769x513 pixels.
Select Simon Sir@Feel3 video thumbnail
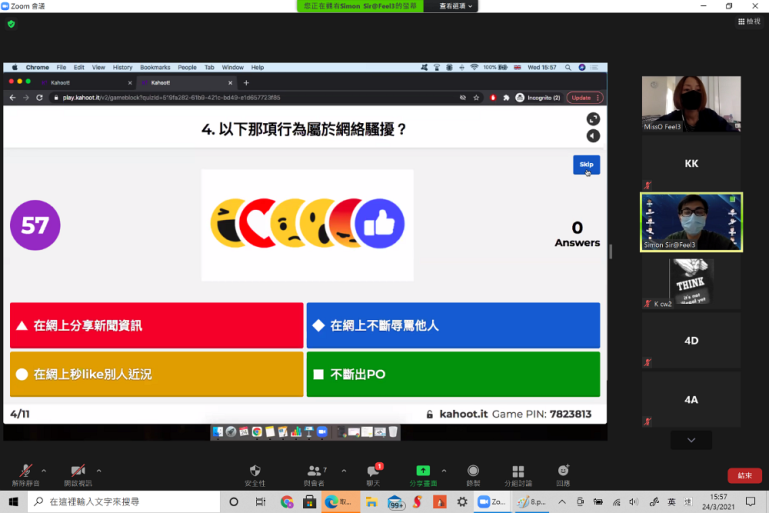(x=691, y=222)
